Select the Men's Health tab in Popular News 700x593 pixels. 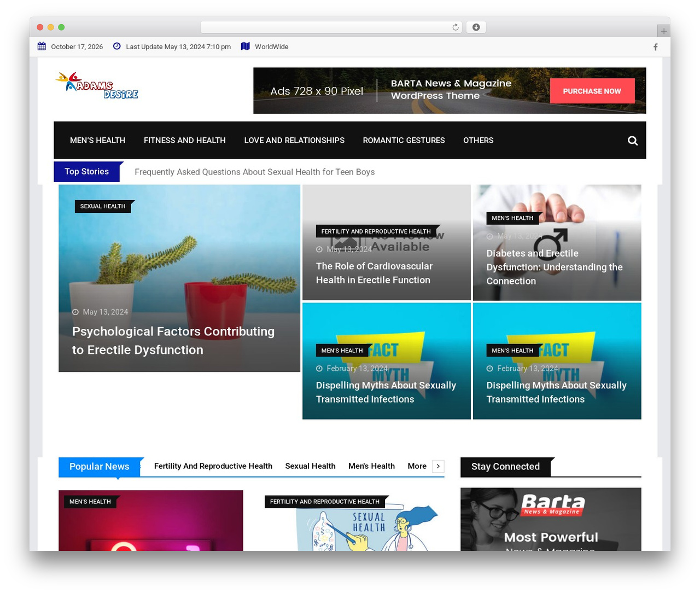click(x=371, y=466)
